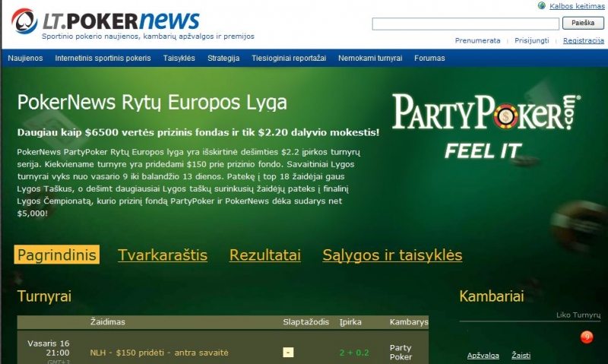Switch to the Tvarkaraštis tab

163,255
